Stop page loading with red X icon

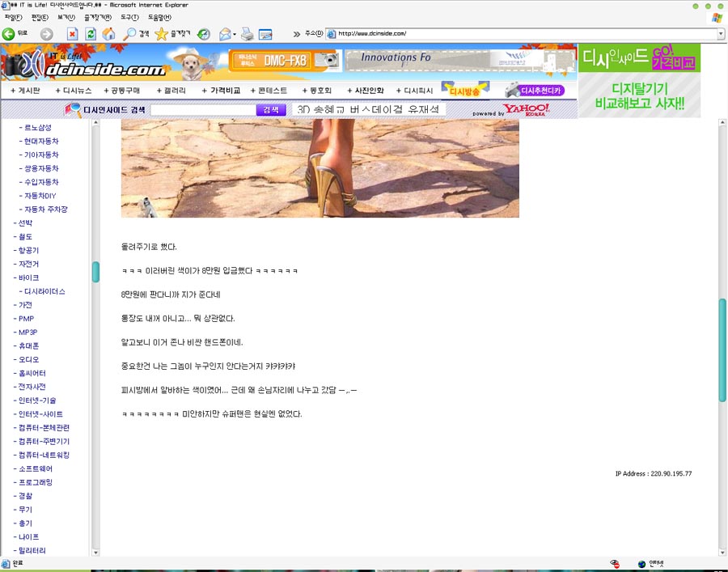72,34
